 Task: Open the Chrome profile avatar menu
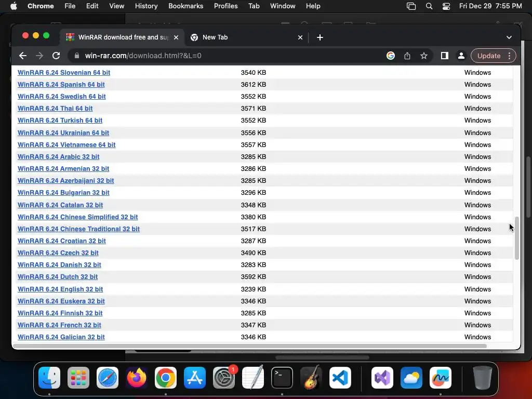(461, 56)
